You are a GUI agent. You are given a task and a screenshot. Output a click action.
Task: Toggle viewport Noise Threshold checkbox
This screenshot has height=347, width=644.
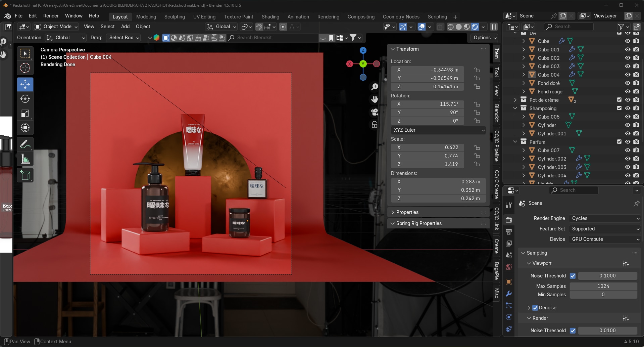point(573,276)
